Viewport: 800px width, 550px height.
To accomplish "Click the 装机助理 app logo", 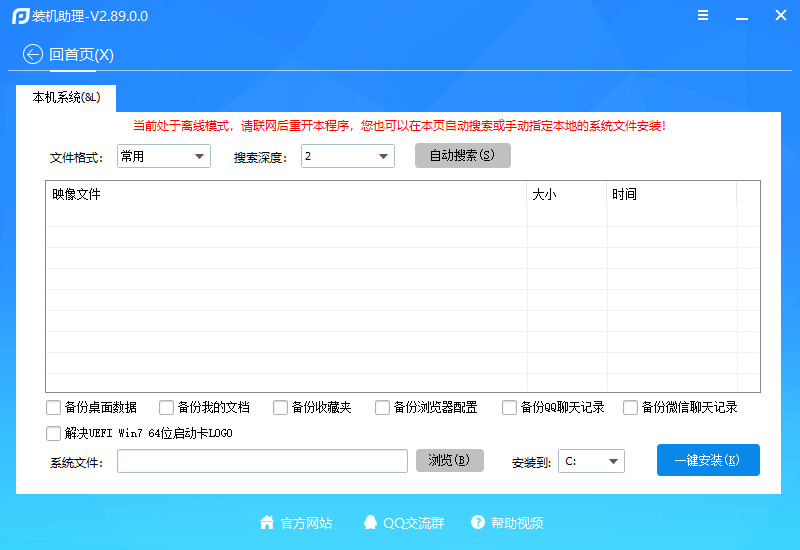I will 19,16.
